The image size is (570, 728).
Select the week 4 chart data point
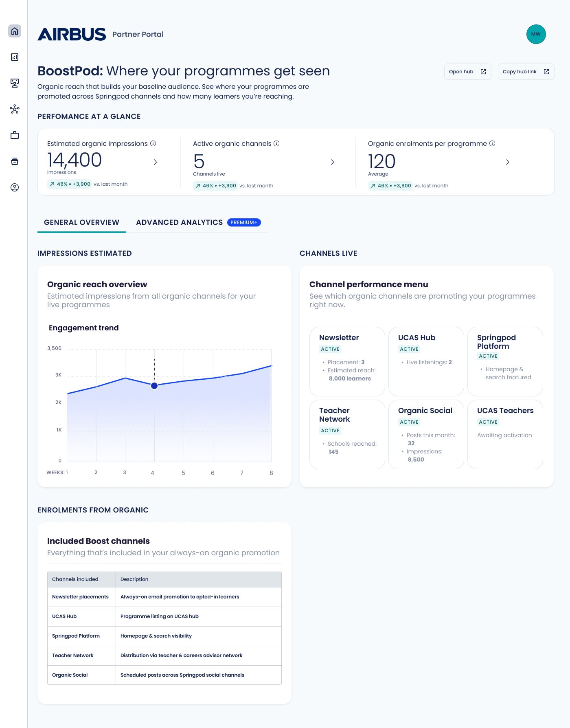(x=154, y=386)
